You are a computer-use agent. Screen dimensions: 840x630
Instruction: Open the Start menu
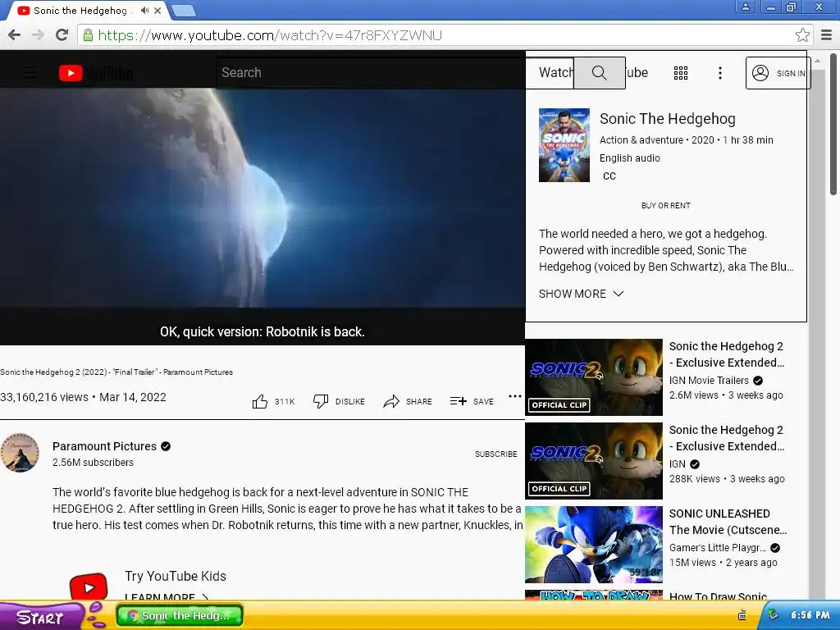click(40, 617)
